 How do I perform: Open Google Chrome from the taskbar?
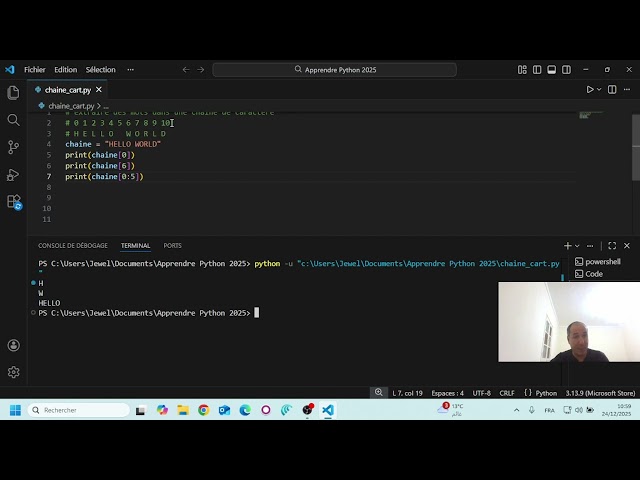[x=204, y=410]
